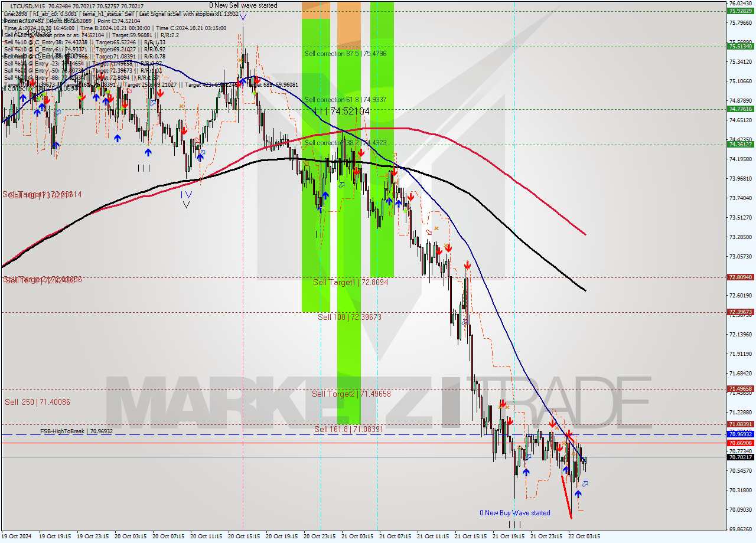
Task: Click the '19 Oct 19:15' time axis label
Action: point(55,537)
